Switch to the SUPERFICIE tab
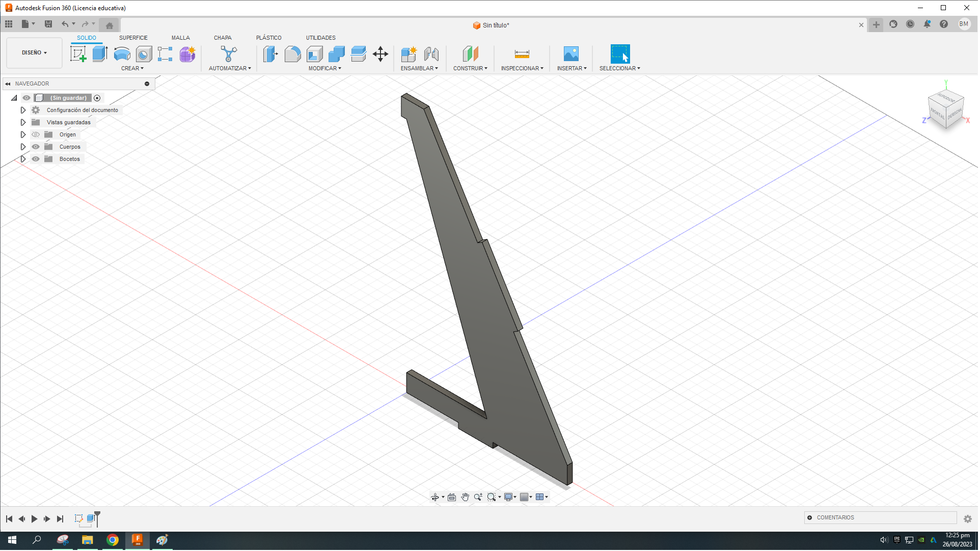Screen dimensions: 980x551 (x=133, y=37)
